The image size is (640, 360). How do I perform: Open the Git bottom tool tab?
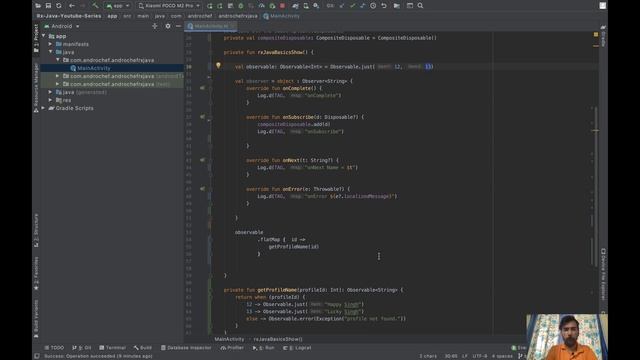pos(82,348)
